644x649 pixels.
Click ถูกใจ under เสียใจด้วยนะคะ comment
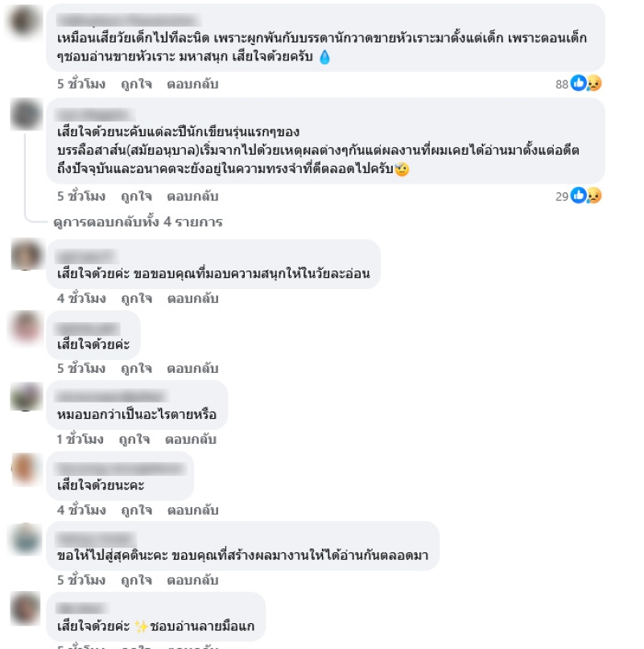pyautogui.click(x=137, y=510)
